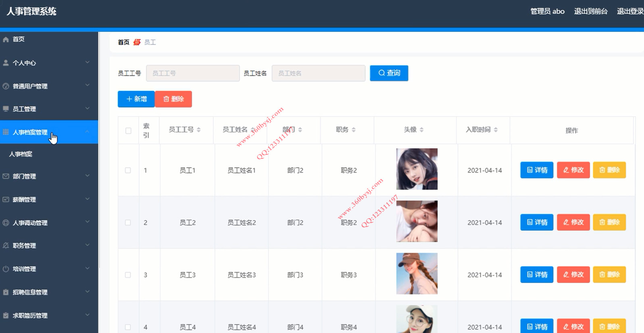Sort table by 头像 column arrows

point(422,130)
